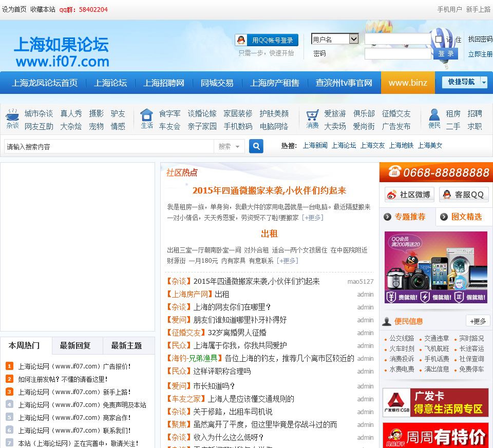Click arrow icon beside 专题推荐
Image resolution: width=493 pixels, height=448 pixels.
click(x=387, y=217)
